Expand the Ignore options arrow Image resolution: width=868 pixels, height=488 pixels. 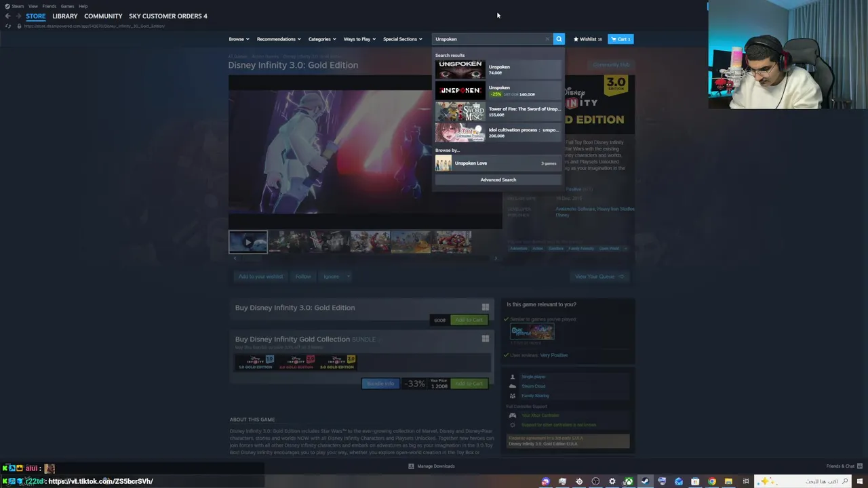tap(348, 277)
